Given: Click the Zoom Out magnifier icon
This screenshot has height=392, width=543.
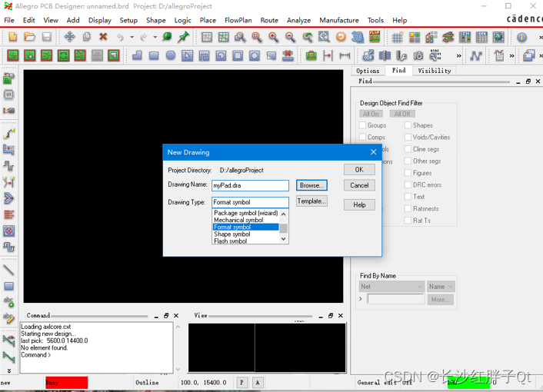Looking at the screenshot, I should [290, 37].
